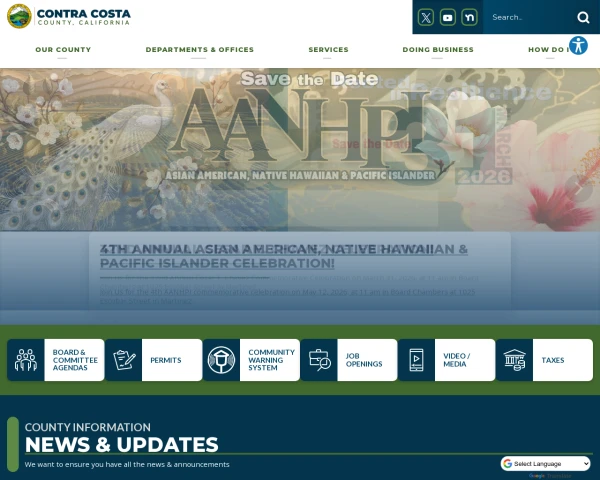The image size is (600, 480).
Task: Click the Contra Costa County seal logo
Action: tap(19, 16)
